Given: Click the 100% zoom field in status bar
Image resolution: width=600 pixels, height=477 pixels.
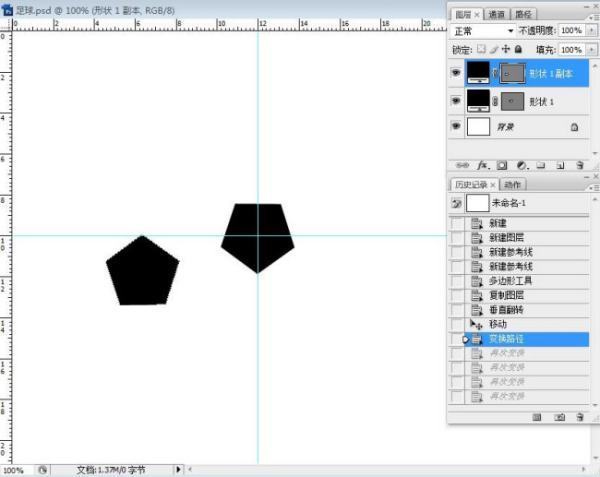Looking at the screenshot, I should pos(14,470).
